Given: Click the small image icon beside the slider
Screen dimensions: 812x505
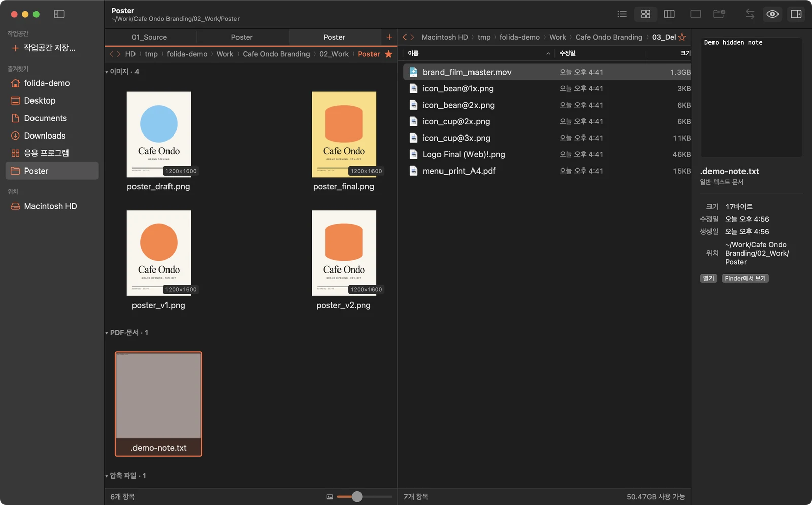Looking at the screenshot, I should point(330,497).
